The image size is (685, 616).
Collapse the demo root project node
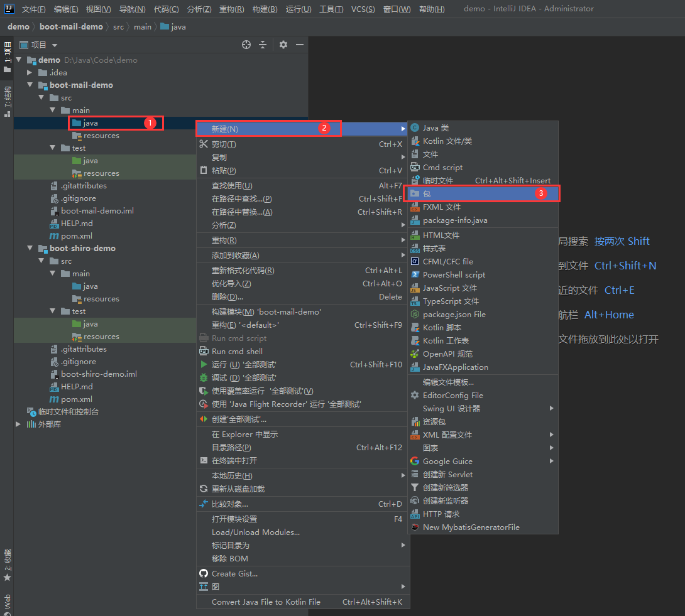[x=19, y=60]
